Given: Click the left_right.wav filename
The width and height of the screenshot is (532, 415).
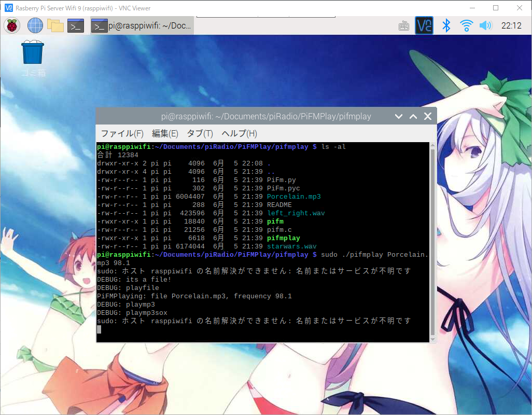Looking at the screenshot, I should [x=296, y=213].
